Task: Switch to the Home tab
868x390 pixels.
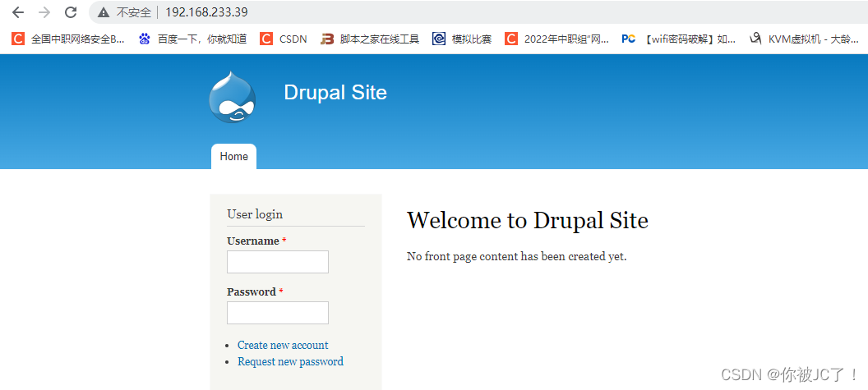Action: (x=233, y=157)
